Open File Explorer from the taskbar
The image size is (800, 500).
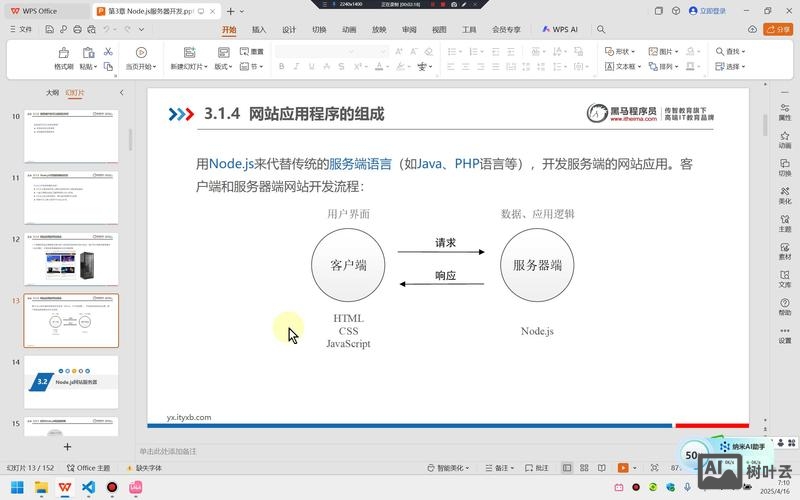[x=41, y=487]
